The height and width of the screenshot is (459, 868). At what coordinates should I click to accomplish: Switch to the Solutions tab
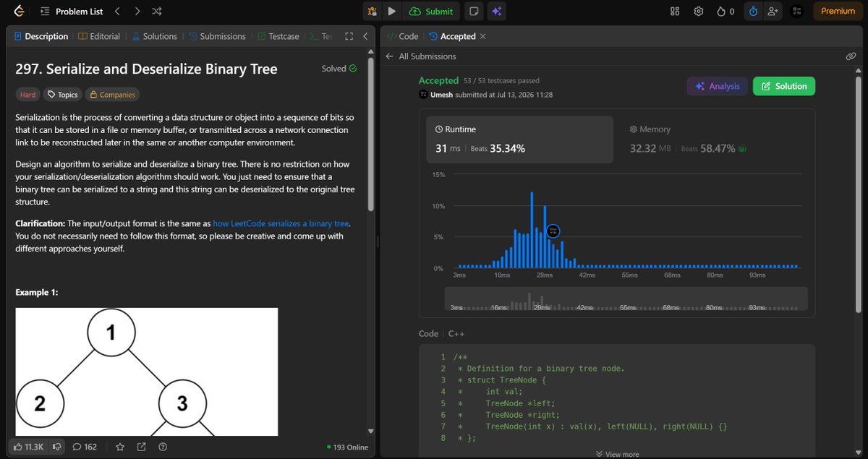click(x=154, y=36)
